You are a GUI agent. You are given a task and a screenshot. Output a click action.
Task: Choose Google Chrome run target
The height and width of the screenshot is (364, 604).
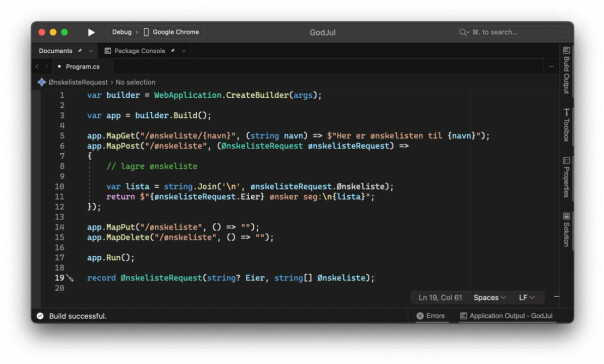point(176,32)
